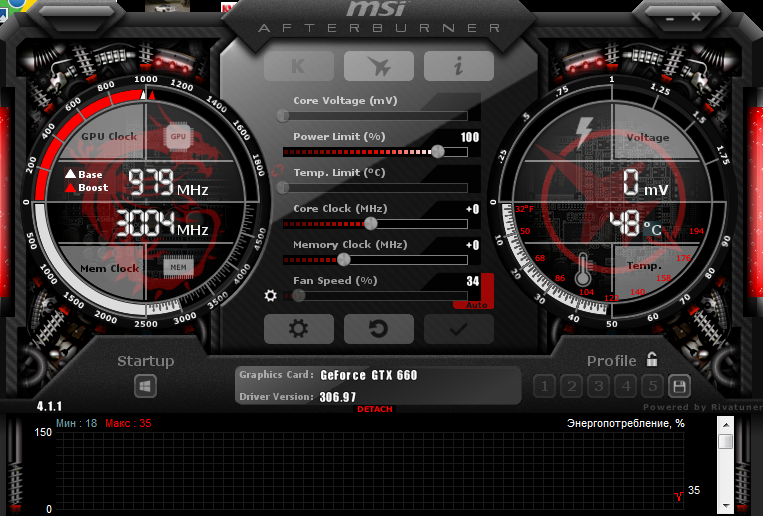Select profile slot 4

coord(626,387)
